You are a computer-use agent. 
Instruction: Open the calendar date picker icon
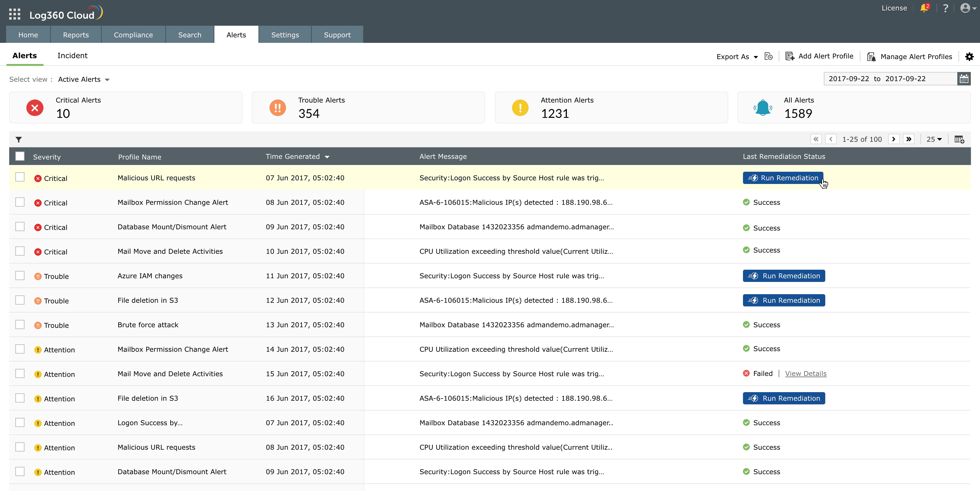point(964,79)
